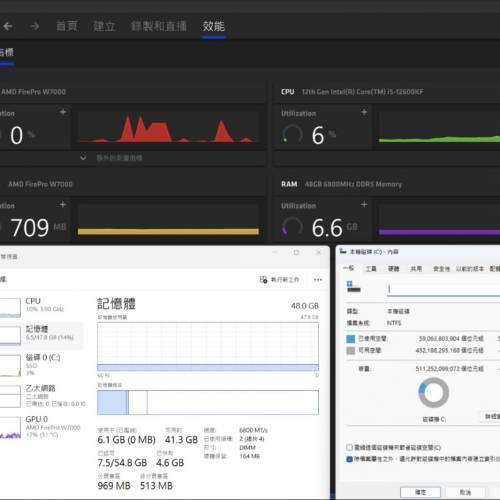Click the 6.1 GB (0 MB) in-use value
This screenshot has width=500, height=500.
click(x=126, y=440)
